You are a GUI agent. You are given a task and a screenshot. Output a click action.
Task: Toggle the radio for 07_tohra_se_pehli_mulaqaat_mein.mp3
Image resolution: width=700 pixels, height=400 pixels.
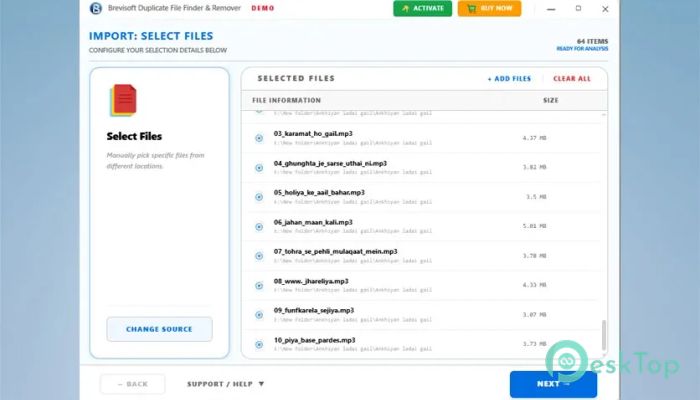(x=259, y=256)
